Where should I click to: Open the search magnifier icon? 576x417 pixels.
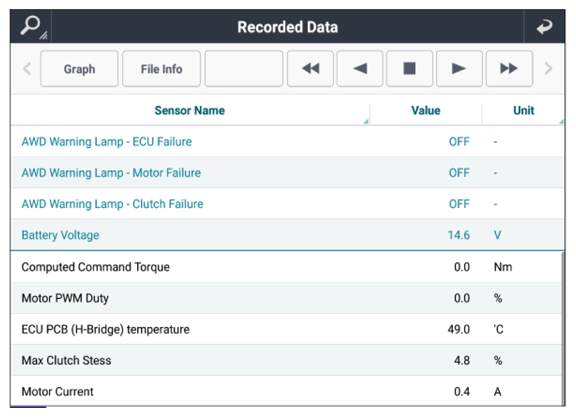click(x=31, y=26)
